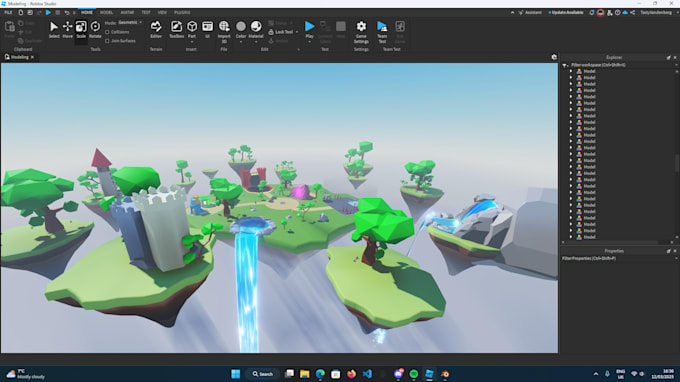Close the Explorer panel
The image size is (680, 382).
coord(675,57)
